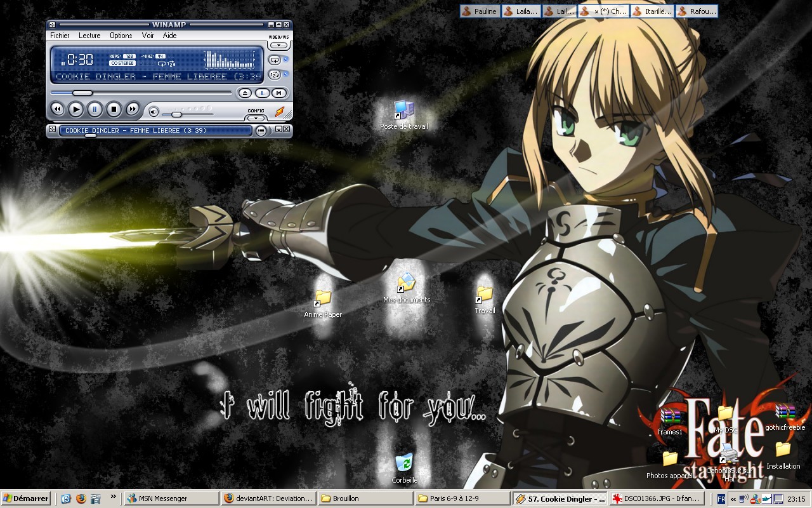
Task: Mute Winamp with the speaker icon
Action: coord(154,112)
